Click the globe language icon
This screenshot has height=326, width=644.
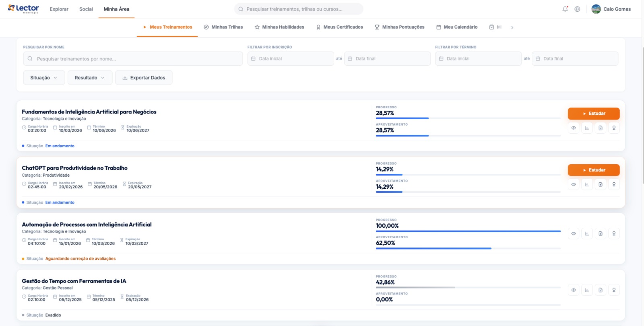point(577,9)
